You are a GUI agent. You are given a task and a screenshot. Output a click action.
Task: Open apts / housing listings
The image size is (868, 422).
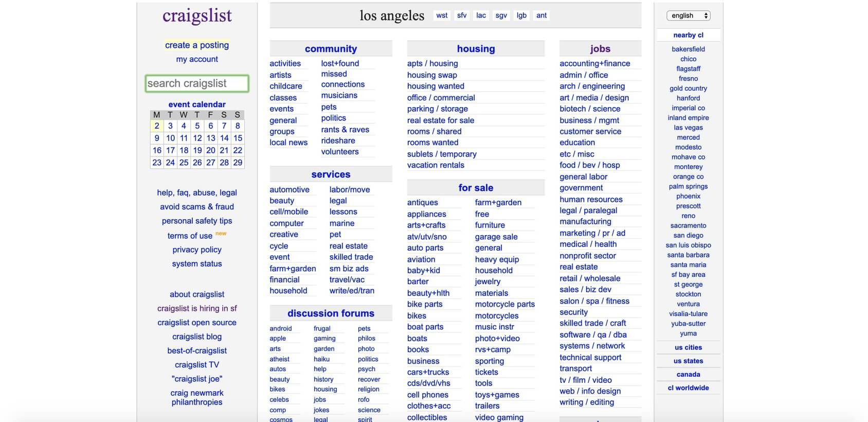tap(432, 63)
